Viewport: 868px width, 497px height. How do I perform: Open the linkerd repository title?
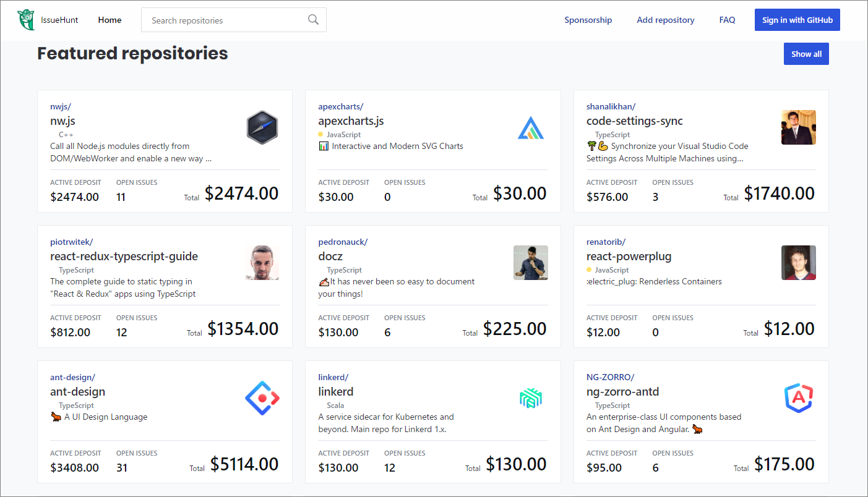(x=336, y=391)
